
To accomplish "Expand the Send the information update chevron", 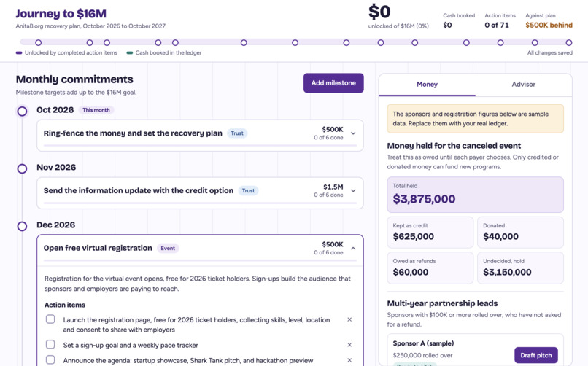I will click(353, 191).
